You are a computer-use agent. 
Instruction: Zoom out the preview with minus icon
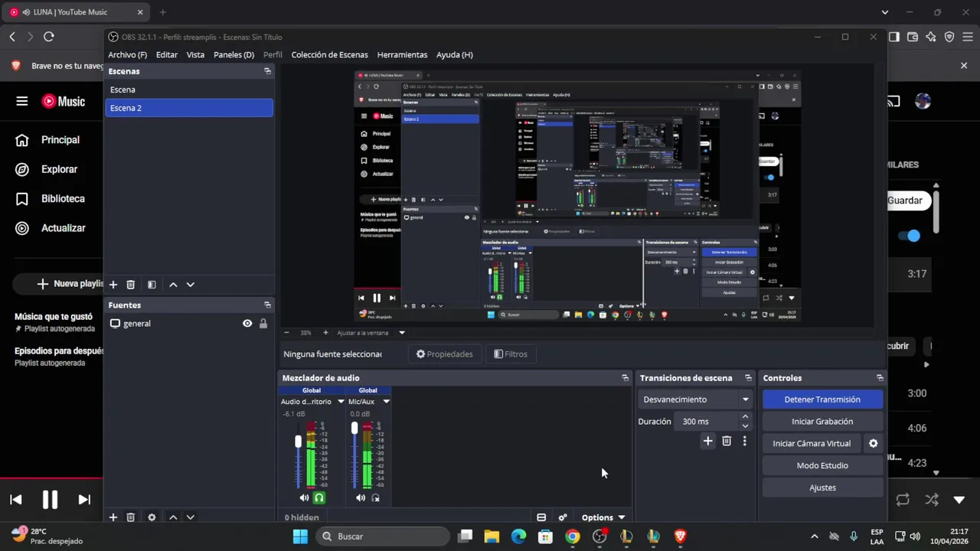[286, 333]
